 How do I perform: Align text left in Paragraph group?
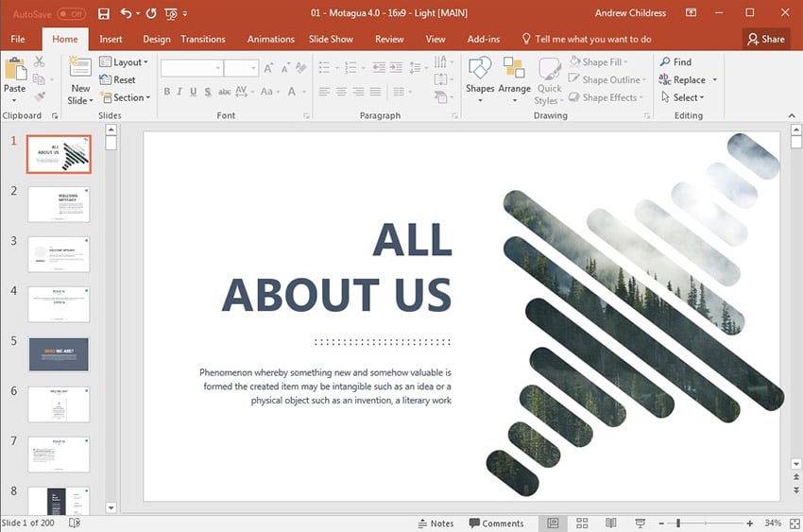(x=324, y=92)
